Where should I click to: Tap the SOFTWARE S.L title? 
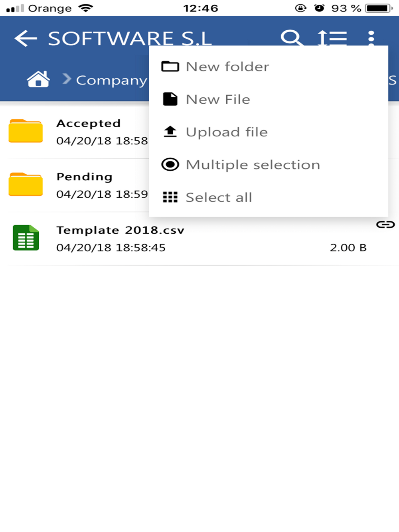tap(130, 39)
